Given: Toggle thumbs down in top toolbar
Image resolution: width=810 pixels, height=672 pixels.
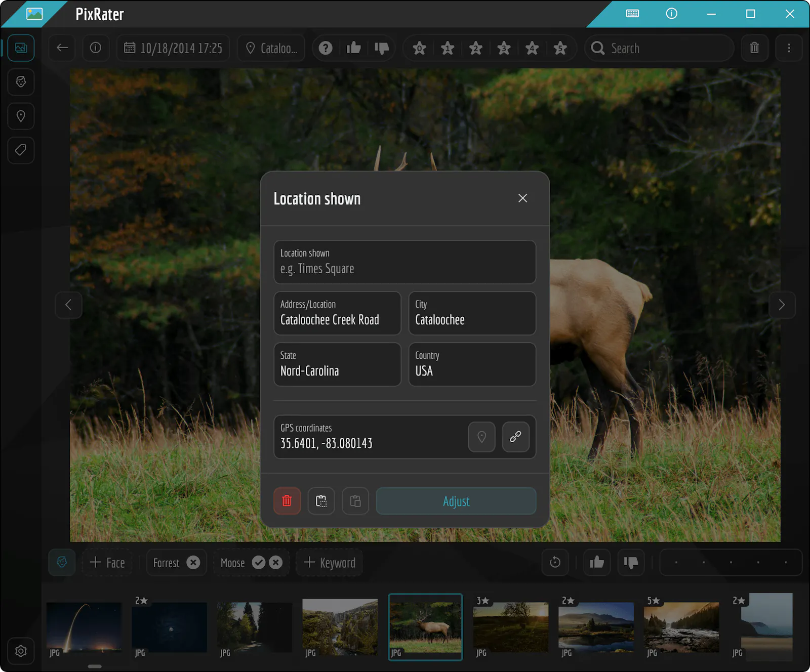Looking at the screenshot, I should point(382,48).
